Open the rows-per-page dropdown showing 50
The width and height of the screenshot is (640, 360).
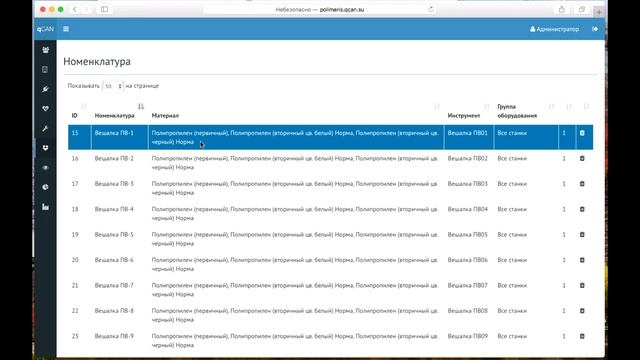113,86
